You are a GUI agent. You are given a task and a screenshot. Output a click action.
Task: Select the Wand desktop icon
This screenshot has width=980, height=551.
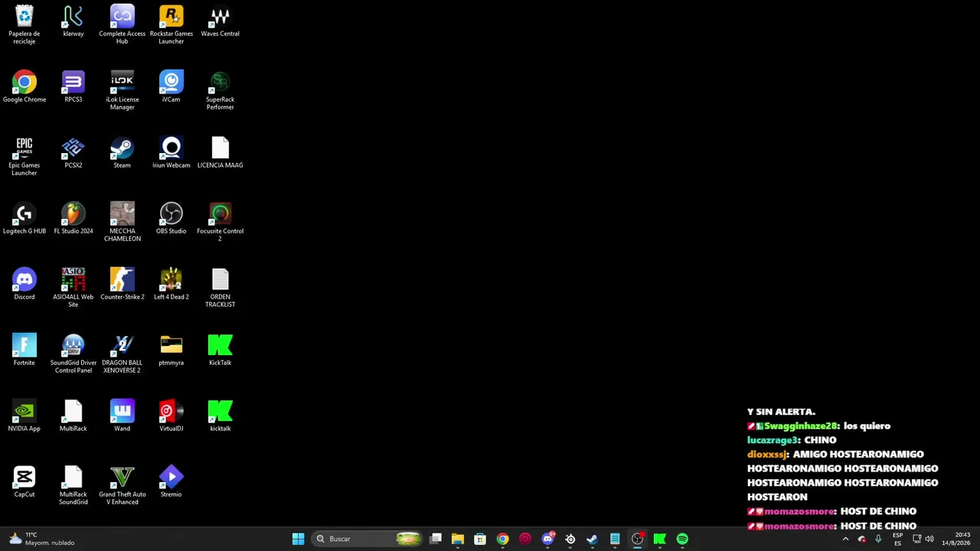coord(122,416)
